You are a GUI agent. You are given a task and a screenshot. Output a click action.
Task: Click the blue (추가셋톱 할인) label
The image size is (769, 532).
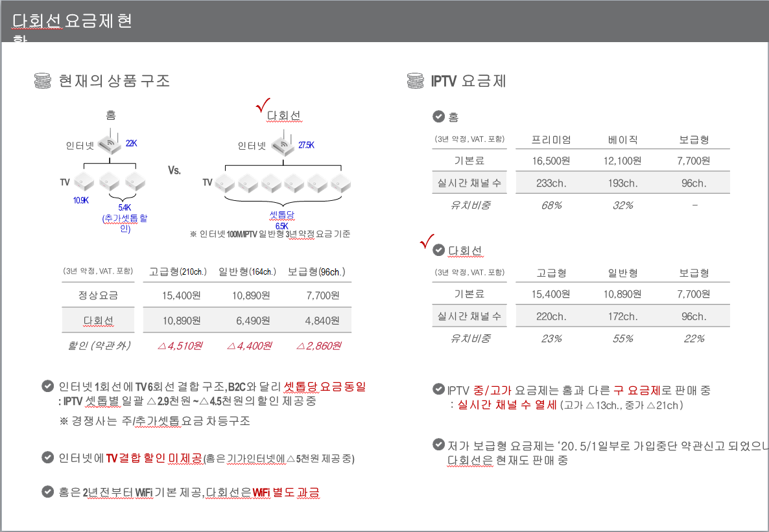pos(124,223)
